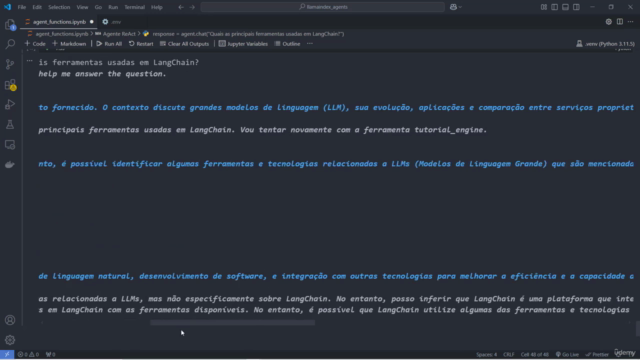Open the File menu
Image resolution: width=640 pixels, height=360 pixels.
coord(22,7)
